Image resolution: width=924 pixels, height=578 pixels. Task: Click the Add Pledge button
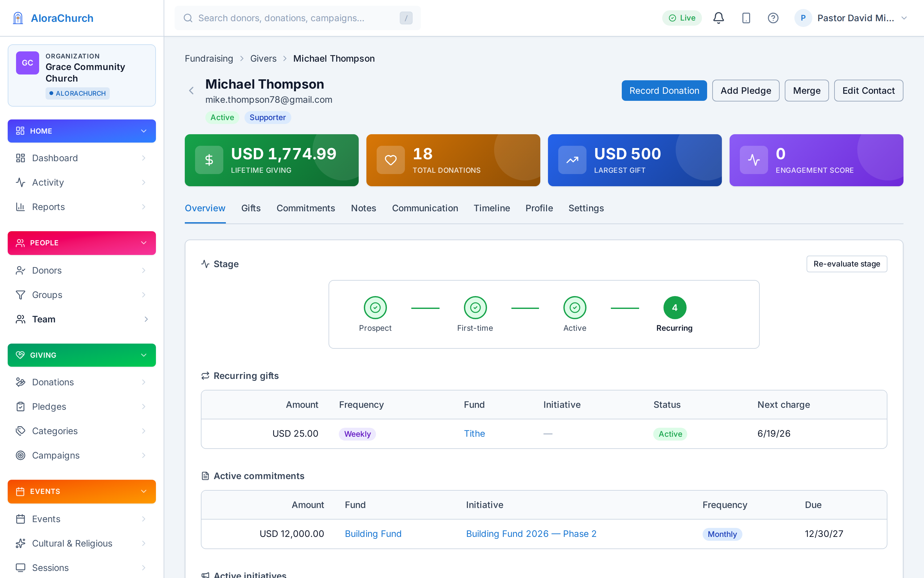pos(746,91)
